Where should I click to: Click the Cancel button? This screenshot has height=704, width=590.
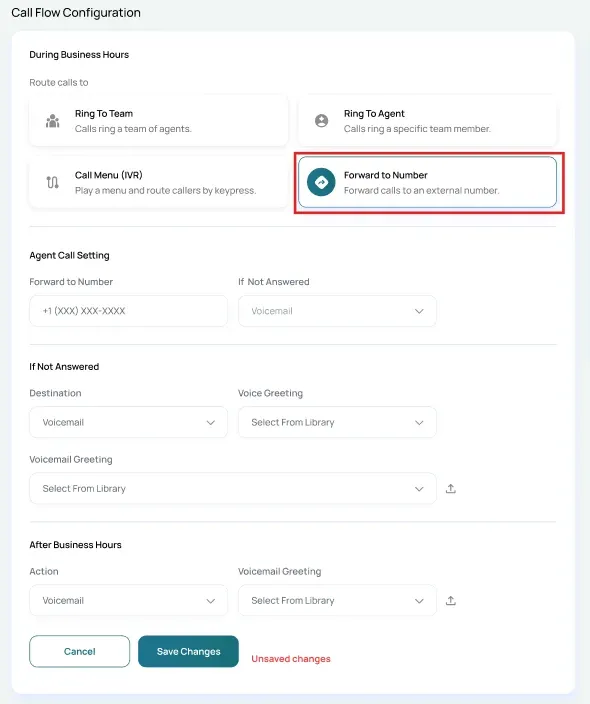tap(79, 651)
